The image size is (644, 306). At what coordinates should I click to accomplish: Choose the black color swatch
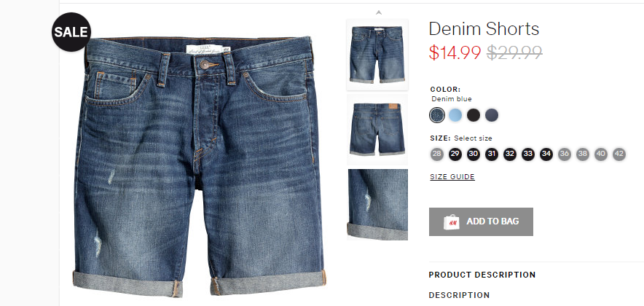pyautogui.click(x=473, y=115)
